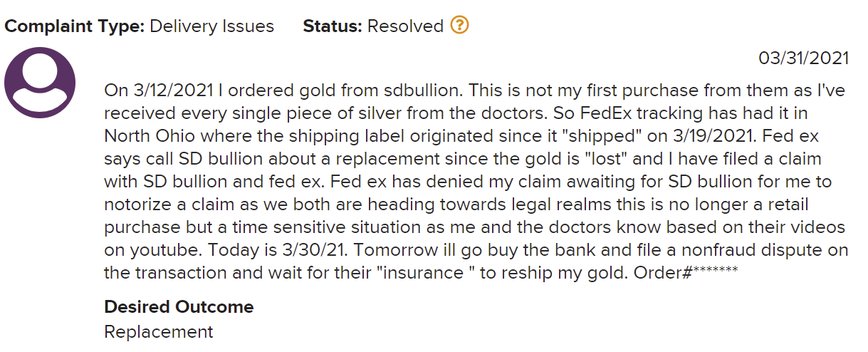Click the Desired Outcome heading
This screenshot has width=868, height=352.
(179, 307)
